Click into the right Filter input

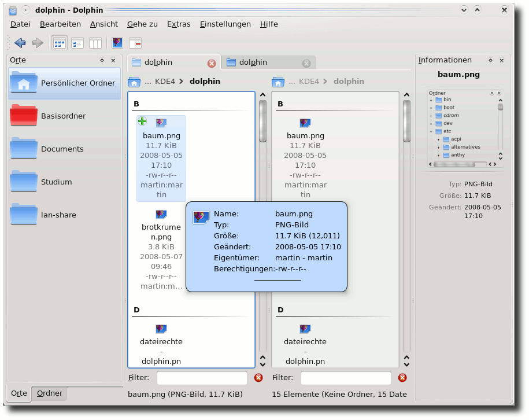click(346, 377)
